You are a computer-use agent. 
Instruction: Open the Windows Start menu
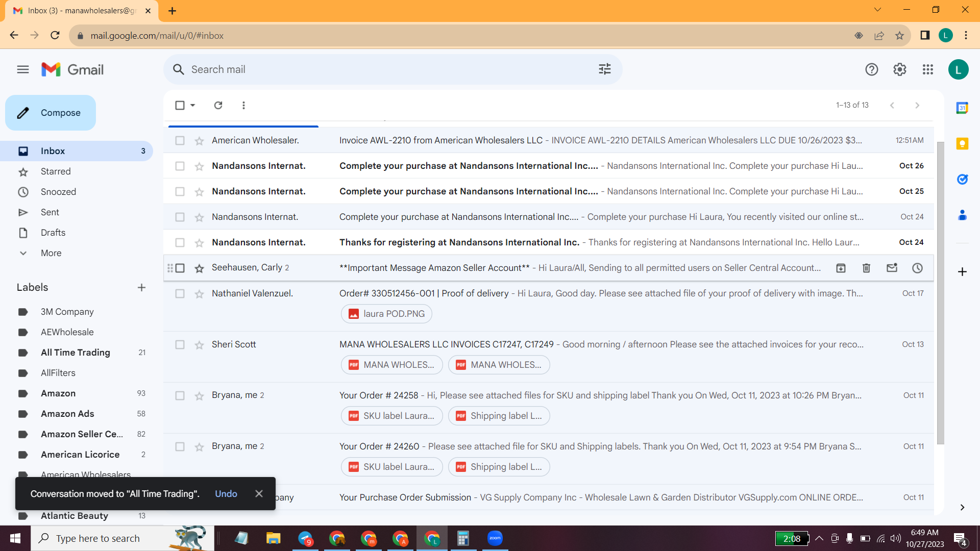coord(15,538)
